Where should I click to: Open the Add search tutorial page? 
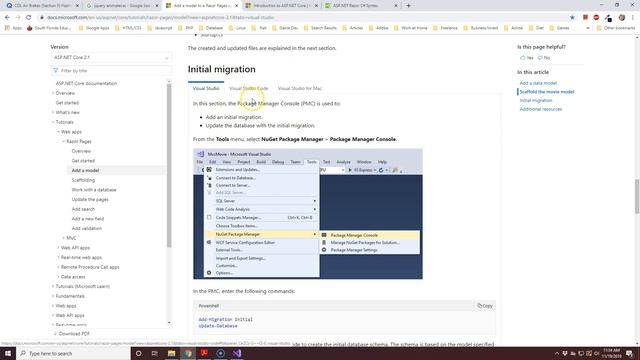pyautogui.click(x=83, y=209)
